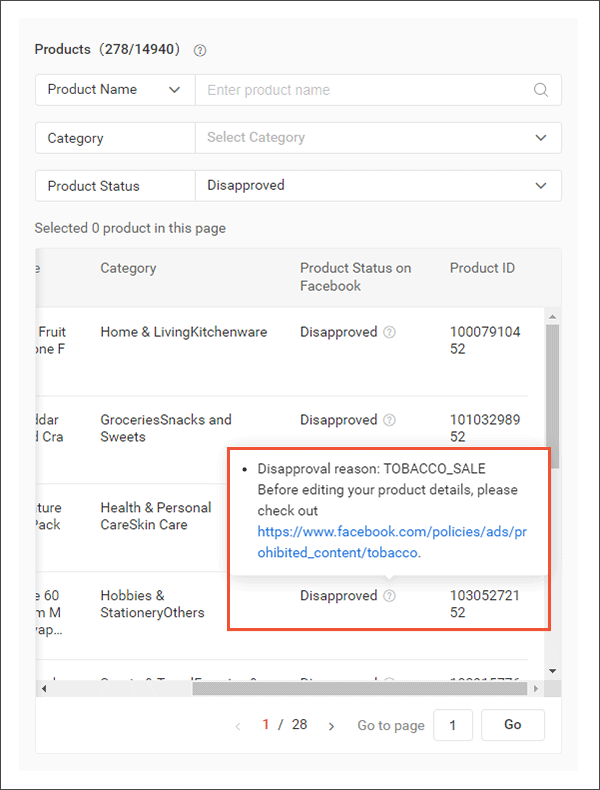Click the Health & Personal CareSkin Care cell
The height and width of the screenshot is (790, 600).
(x=156, y=516)
